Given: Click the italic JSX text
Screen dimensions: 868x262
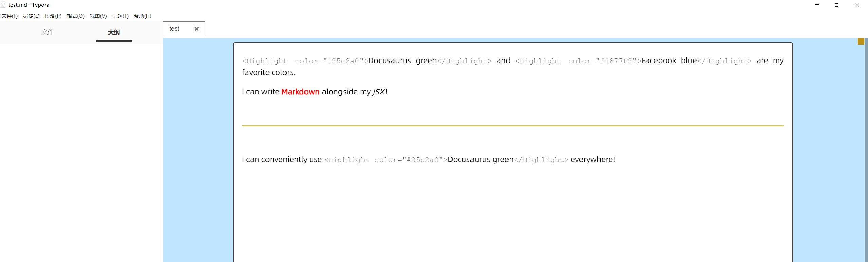Looking at the screenshot, I should point(378,92).
